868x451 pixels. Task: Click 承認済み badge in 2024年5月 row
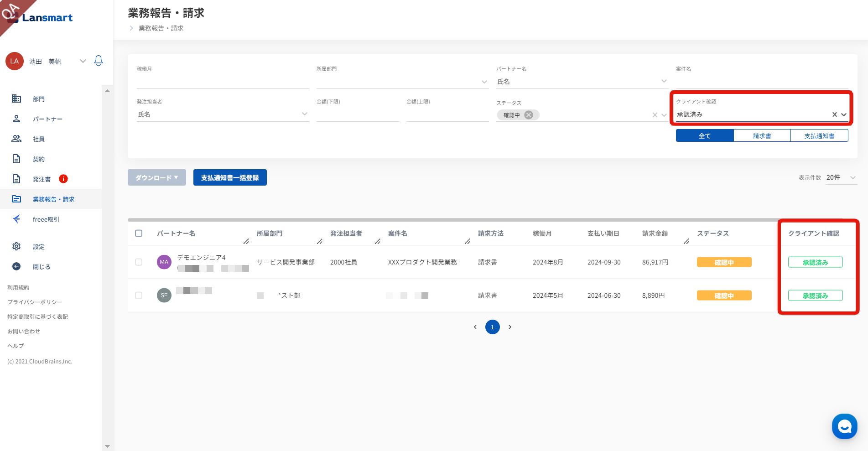click(816, 295)
